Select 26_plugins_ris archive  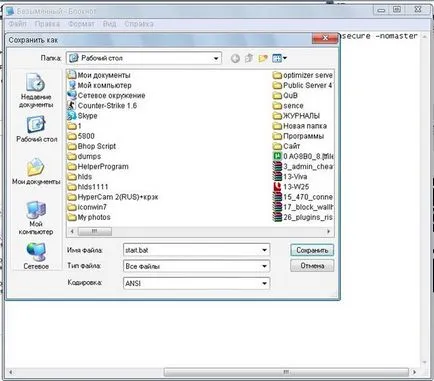point(303,217)
